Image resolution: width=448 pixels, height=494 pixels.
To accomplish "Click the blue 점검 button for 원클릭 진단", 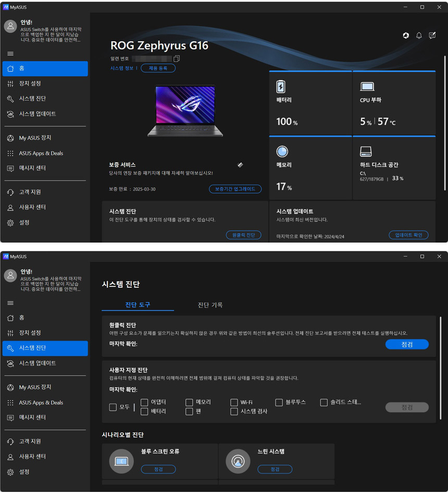I will [x=407, y=345].
